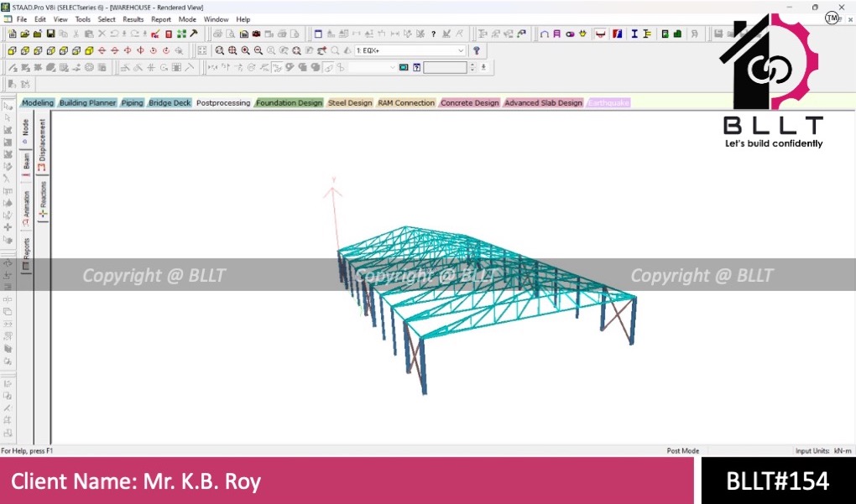
Task: Click the red and blue flag icon
Action: coord(618,34)
